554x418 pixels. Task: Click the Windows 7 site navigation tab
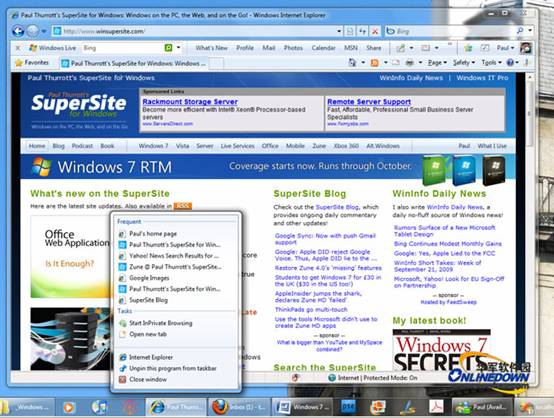pos(153,146)
